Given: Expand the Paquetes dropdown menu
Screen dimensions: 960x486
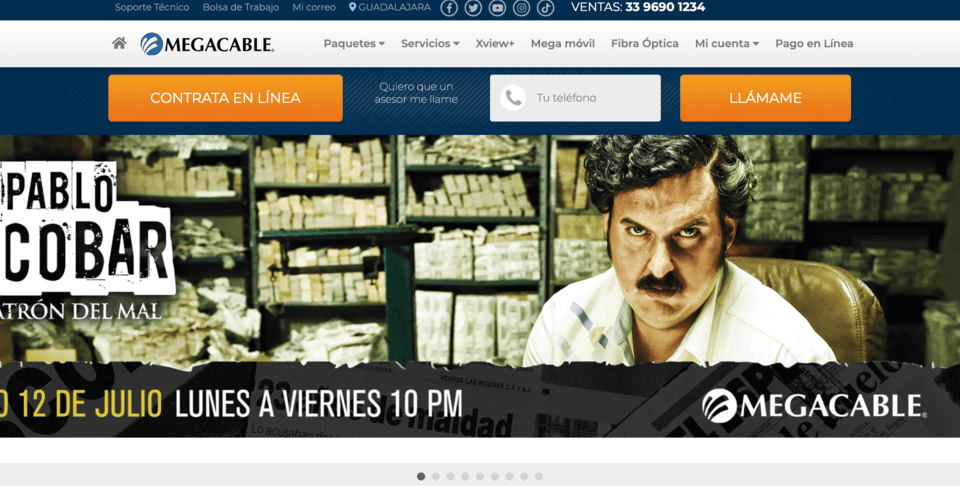Looking at the screenshot, I should [354, 43].
